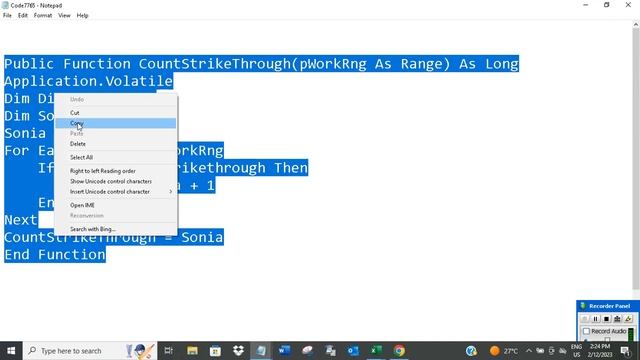The width and height of the screenshot is (640, 360).
Task: Click the taskbar icon left of Outlook
Action: (x=331, y=351)
